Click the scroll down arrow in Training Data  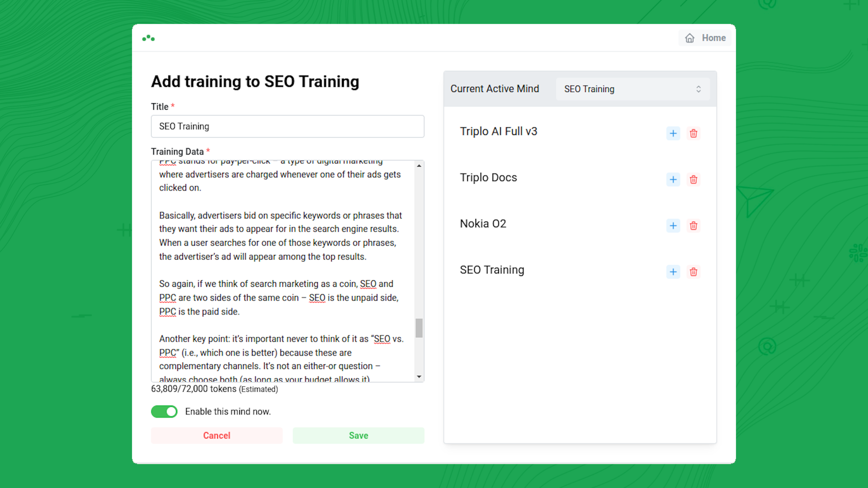click(419, 377)
